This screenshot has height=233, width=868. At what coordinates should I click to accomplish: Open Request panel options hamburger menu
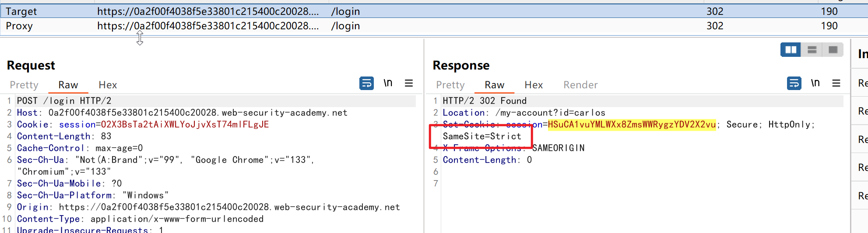tap(409, 83)
